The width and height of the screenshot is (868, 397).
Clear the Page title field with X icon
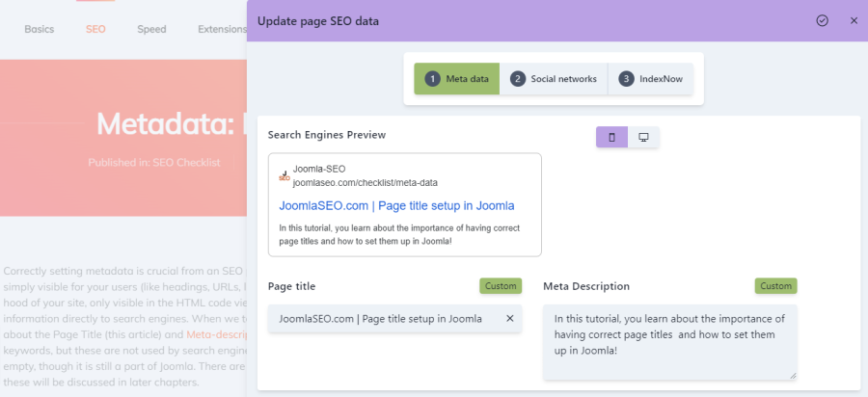tap(510, 319)
